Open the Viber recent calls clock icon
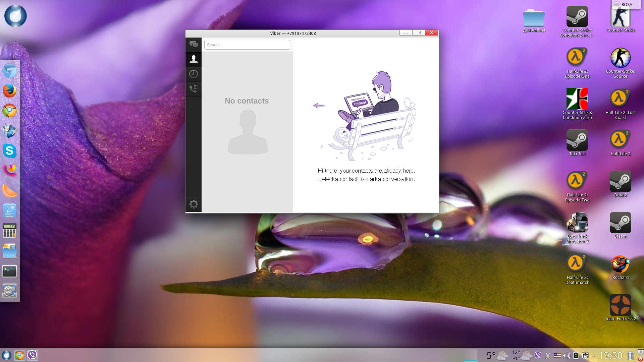This screenshot has width=644, height=362. click(194, 74)
